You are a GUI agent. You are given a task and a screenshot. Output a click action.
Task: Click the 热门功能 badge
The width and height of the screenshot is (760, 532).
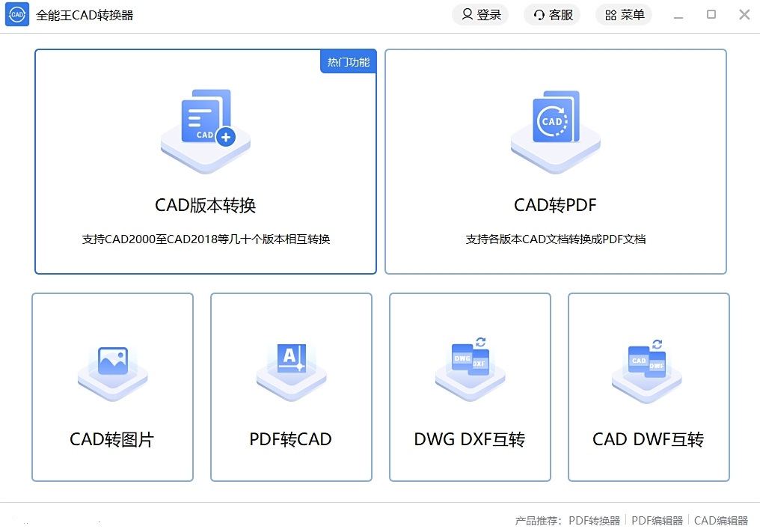[349, 62]
